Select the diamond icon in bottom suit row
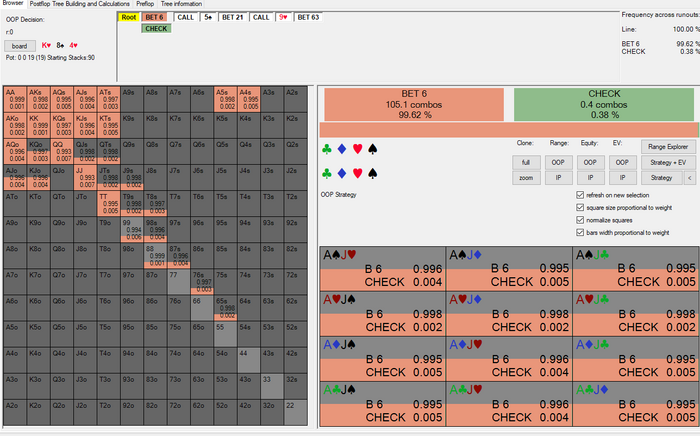The image size is (700, 436). coord(341,173)
